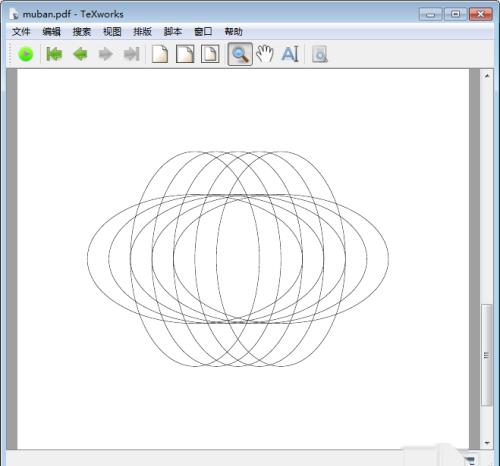Click the green Typeset button
The height and width of the screenshot is (466, 500).
26,54
